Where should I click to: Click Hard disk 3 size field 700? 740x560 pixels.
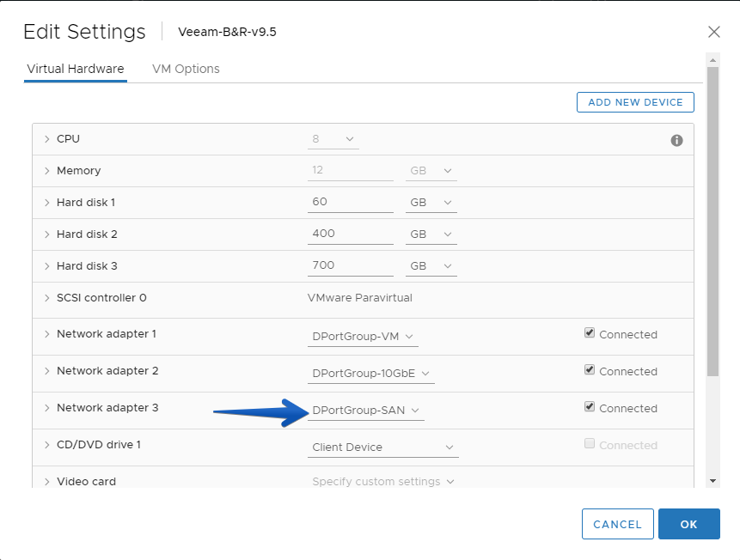tap(350, 265)
